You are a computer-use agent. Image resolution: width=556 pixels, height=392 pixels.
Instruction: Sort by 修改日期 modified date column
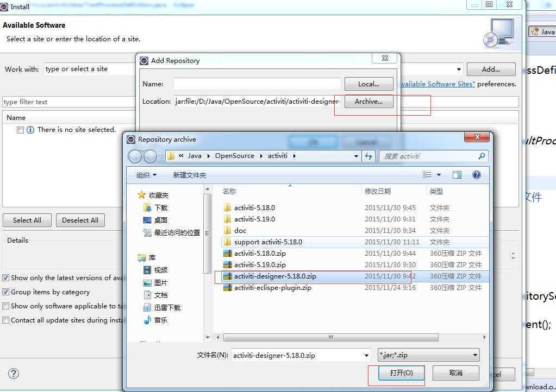tap(378, 191)
